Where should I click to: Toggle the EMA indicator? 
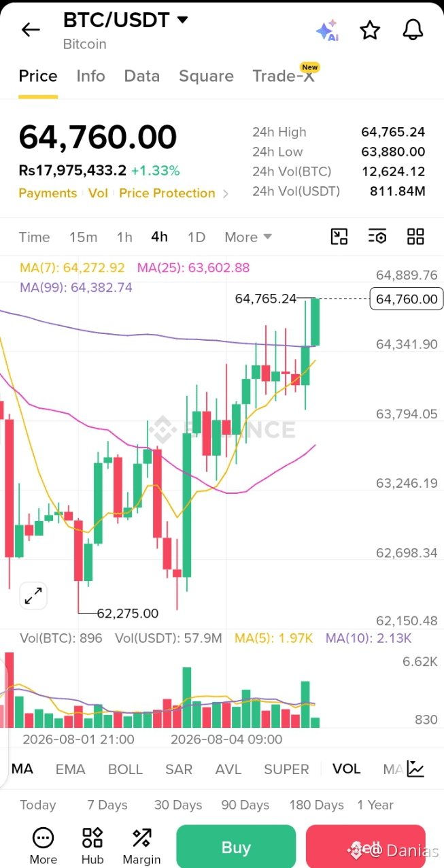coord(70,769)
